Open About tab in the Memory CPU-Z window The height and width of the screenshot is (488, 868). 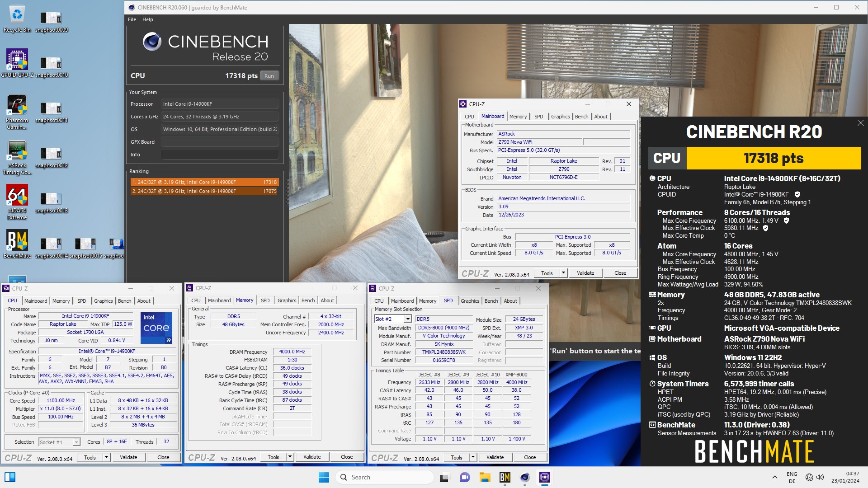pyautogui.click(x=327, y=300)
